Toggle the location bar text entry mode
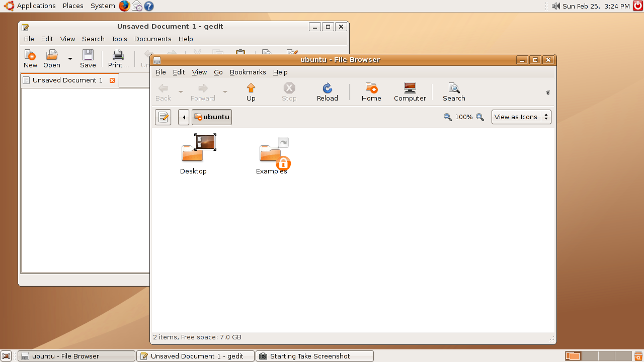The height and width of the screenshot is (362, 644). pos(163,117)
